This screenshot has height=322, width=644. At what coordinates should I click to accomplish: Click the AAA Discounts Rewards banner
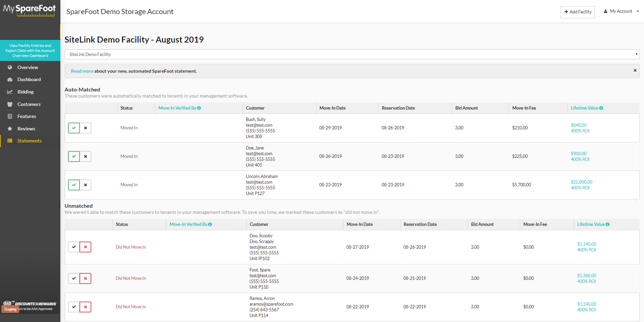tap(30, 306)
